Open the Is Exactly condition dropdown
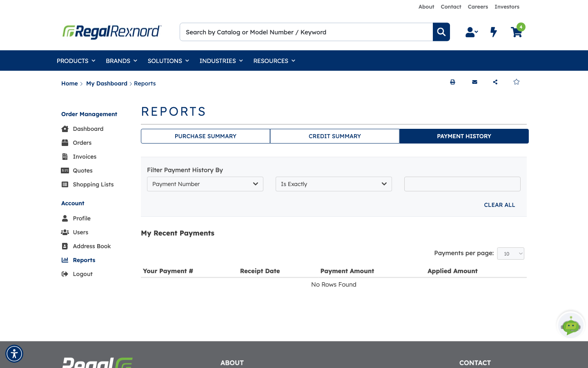Screen dimensions: 588x368 tap(334, 184)
